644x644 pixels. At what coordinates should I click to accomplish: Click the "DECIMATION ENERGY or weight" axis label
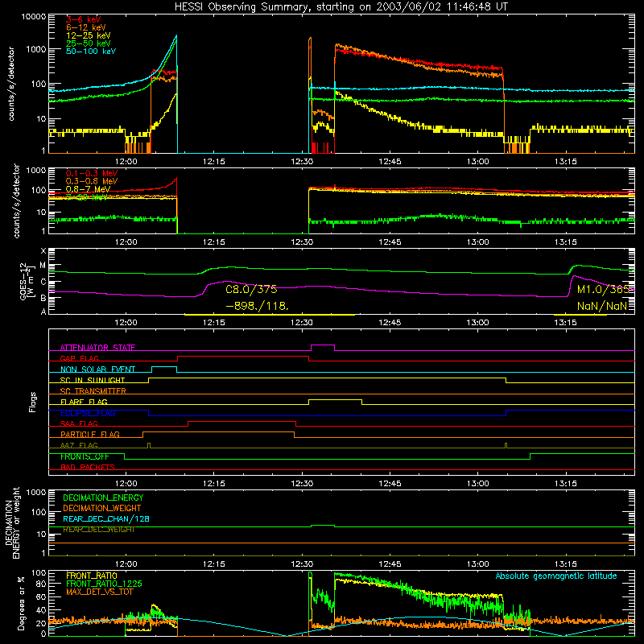click(x=12, y=522)
